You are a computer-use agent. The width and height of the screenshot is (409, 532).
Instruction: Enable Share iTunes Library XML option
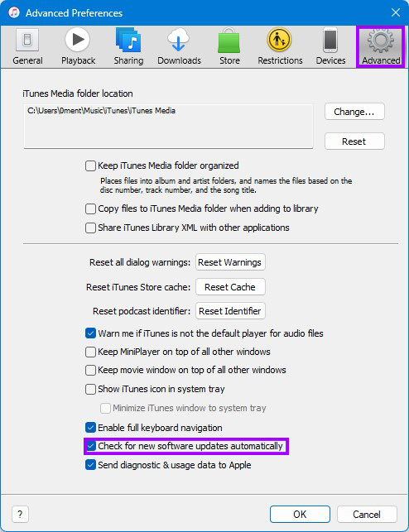point(90,228)
